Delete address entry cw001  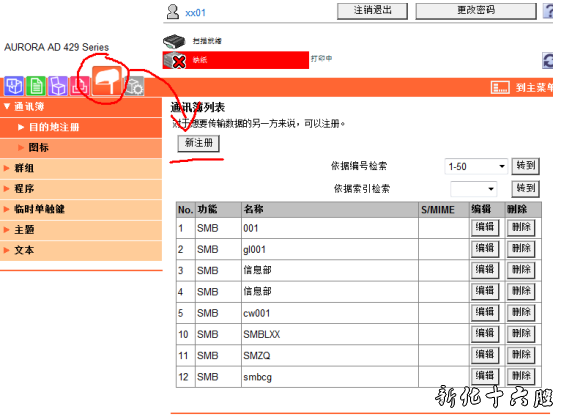point(521,312)
